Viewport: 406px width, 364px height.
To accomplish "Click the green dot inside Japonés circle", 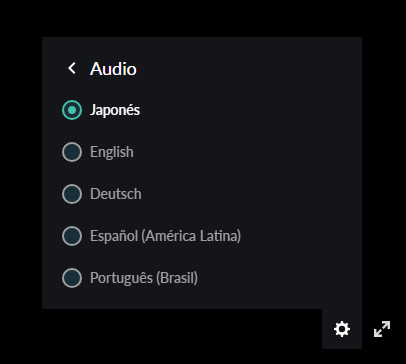I will point(72,110).
